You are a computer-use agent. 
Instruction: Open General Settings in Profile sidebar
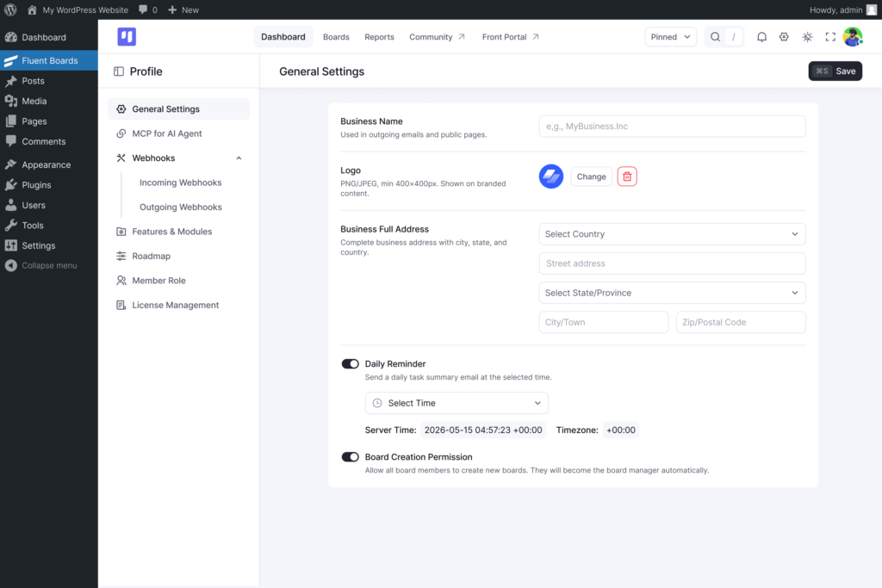tap(179, 109)
